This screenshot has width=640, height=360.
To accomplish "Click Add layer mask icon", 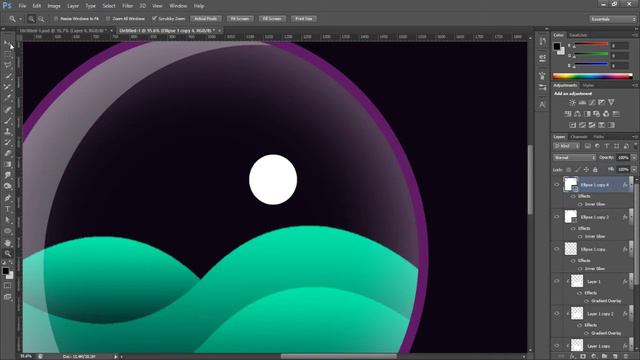I will point(583,357).
